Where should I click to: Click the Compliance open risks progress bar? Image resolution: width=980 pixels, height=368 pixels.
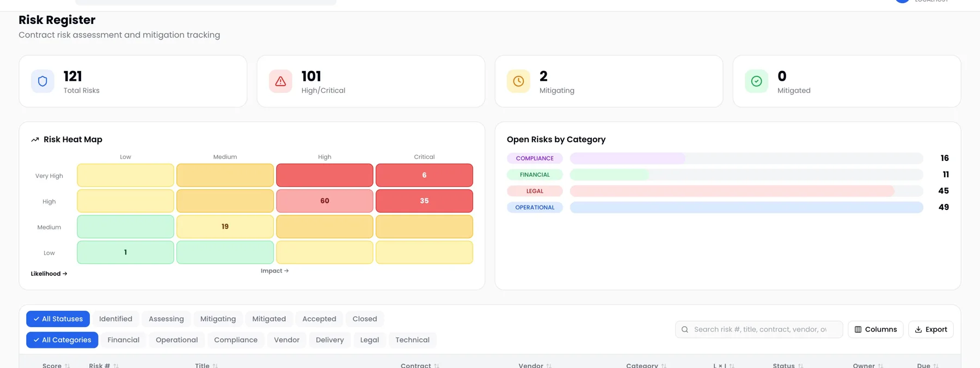click(746, 158)
